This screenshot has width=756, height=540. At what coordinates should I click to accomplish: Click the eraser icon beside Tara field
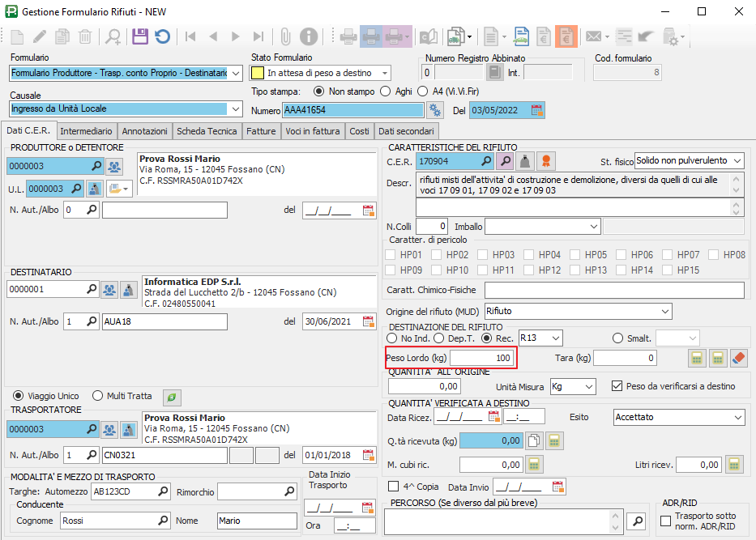(738, 358)
